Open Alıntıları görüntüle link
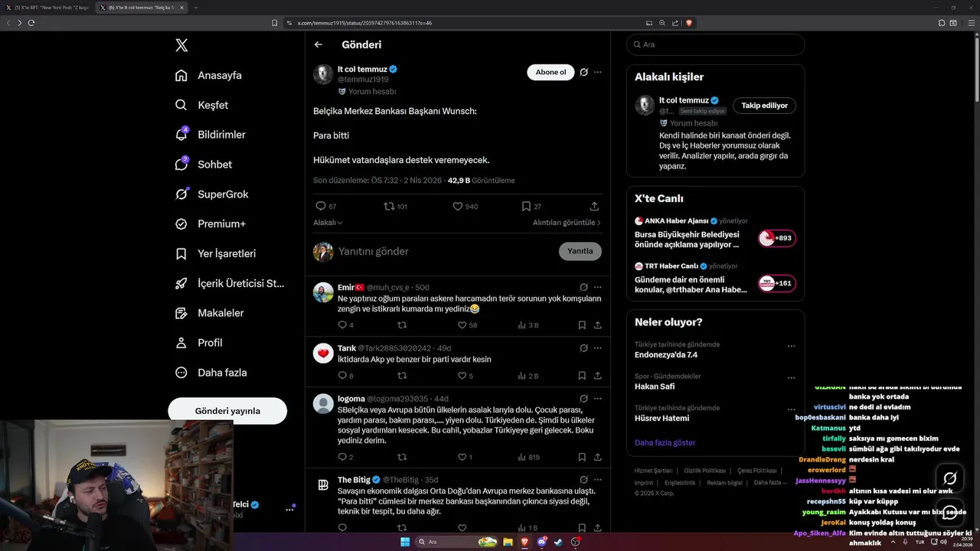 pyautogui.click(x=567, y=223)
